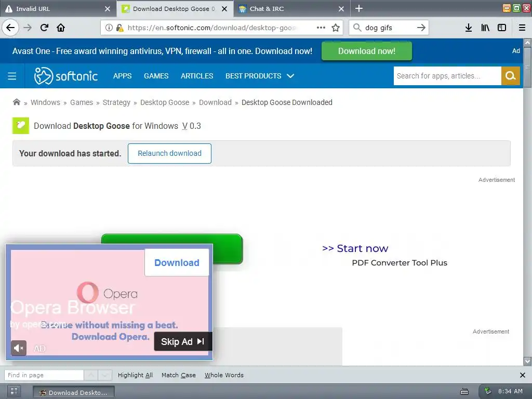Click the scrollbar up arrow
Viewport: 532px width, 399px height.
527,43
